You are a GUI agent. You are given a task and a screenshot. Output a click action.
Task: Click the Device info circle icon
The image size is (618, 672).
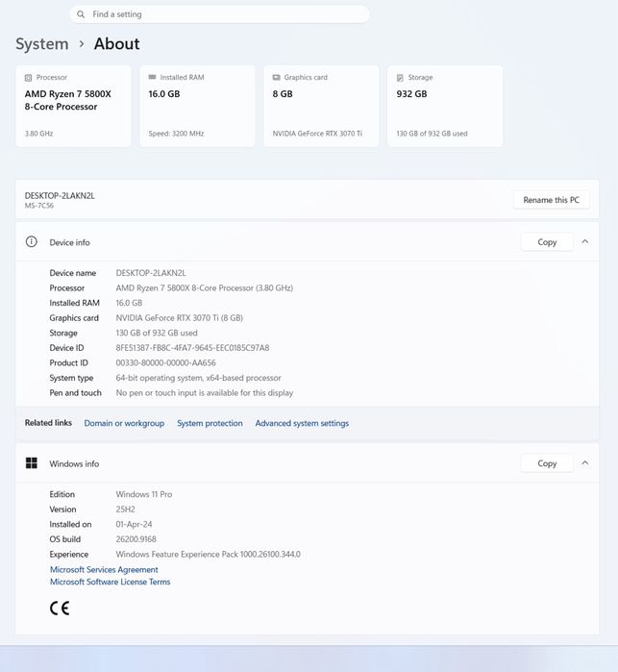pos(32,241)
